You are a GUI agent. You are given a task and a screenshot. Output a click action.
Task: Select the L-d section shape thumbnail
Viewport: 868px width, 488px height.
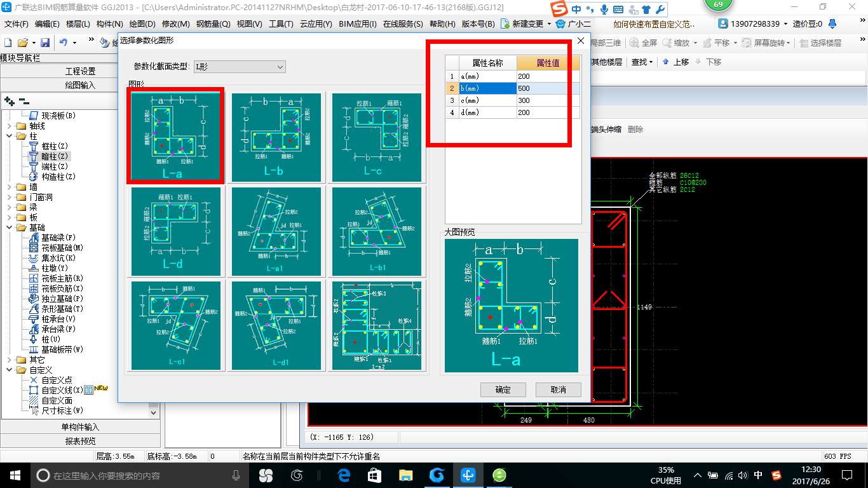[x=176, y=231]
